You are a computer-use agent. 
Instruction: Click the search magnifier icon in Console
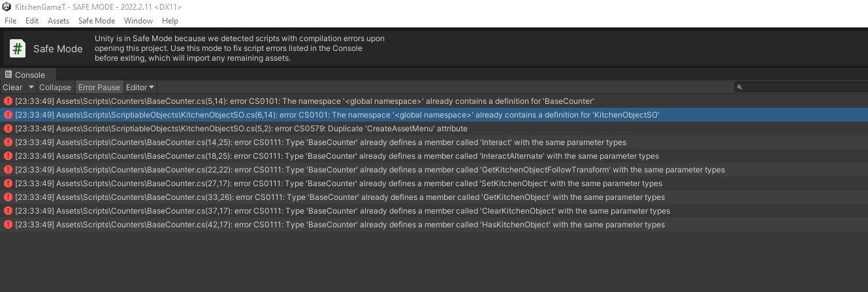[739, 87]
